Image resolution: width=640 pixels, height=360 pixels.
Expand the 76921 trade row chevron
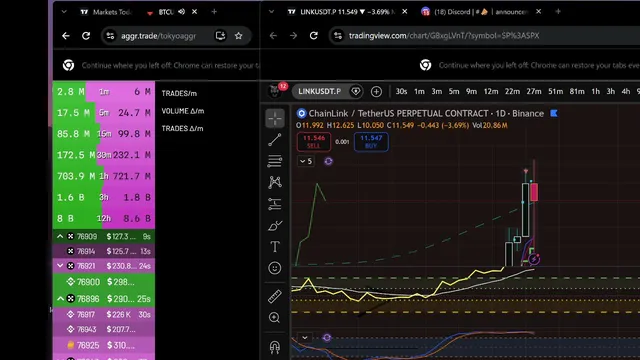point(60,266)
